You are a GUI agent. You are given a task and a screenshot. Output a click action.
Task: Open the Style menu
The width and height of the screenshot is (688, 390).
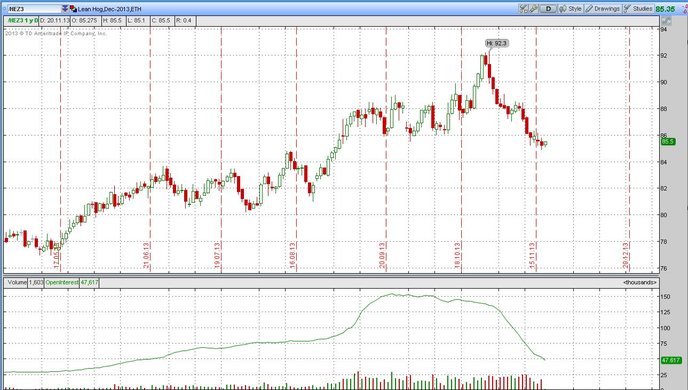click(x=570, y=9)
